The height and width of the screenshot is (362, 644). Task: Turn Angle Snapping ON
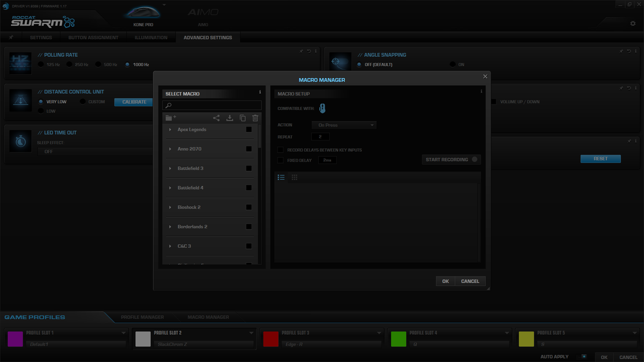[452, 64]
